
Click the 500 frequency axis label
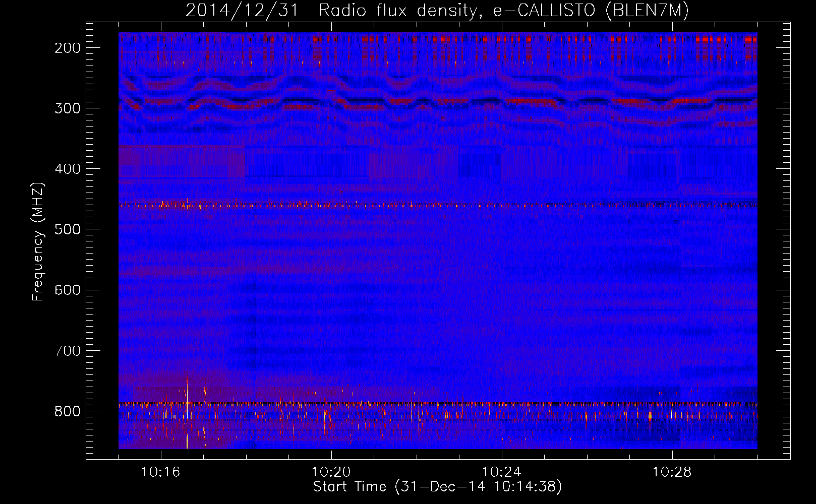[x=68, y=229]
